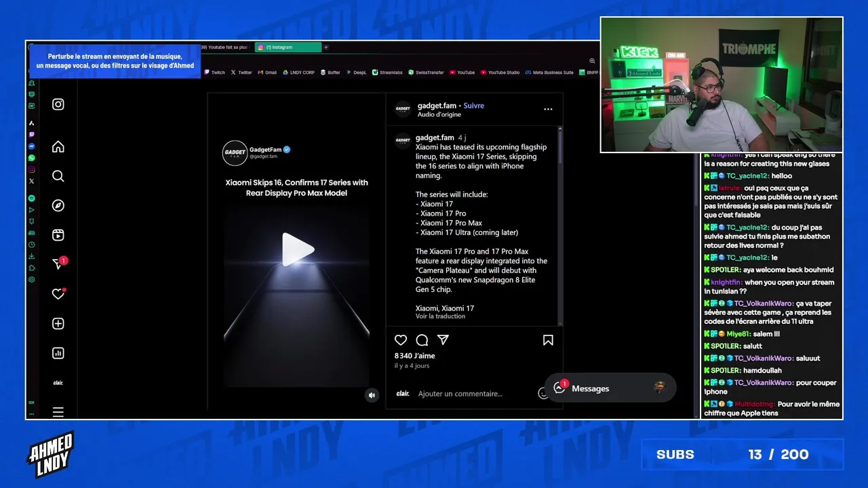
Task: Open the floating Messages button
Action: tap(610, 388)
